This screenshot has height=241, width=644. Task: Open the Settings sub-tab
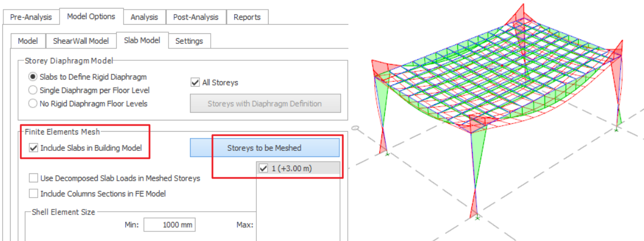(x=190, y=41)
